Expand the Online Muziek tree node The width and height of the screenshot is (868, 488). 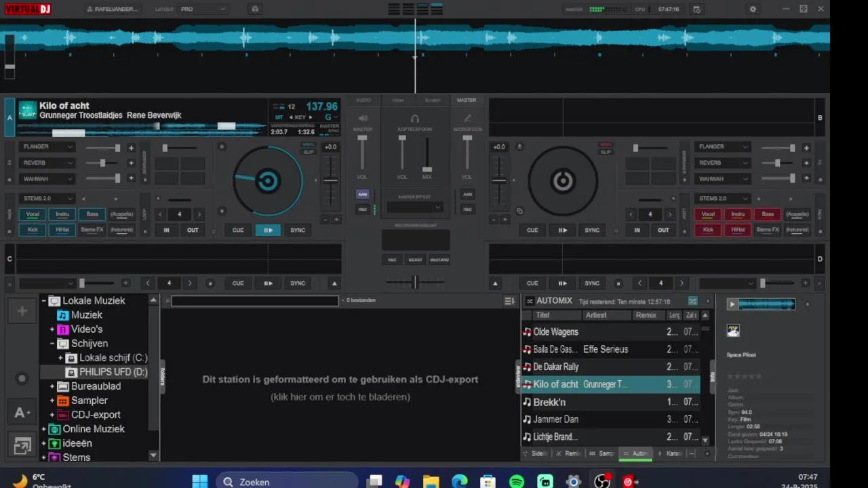click(43, 429)
